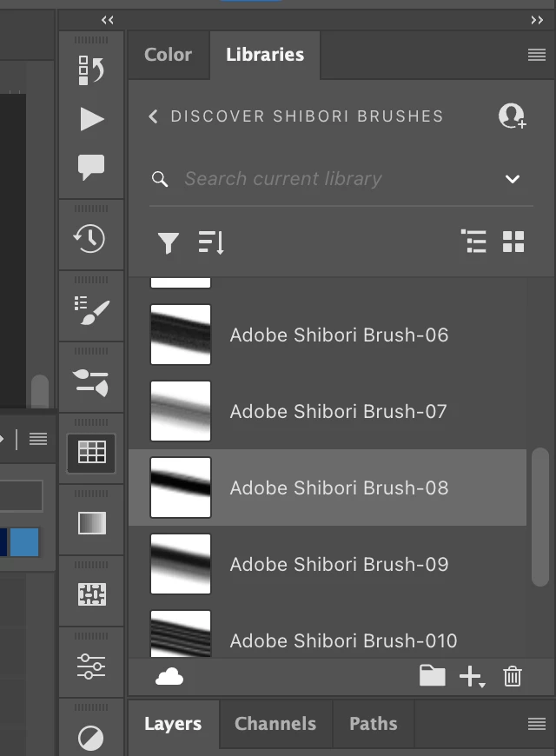Screen dimensions: 556x756
Task: Click the Brush-07 preview thumbnail
Action: [x=181, y=411]
